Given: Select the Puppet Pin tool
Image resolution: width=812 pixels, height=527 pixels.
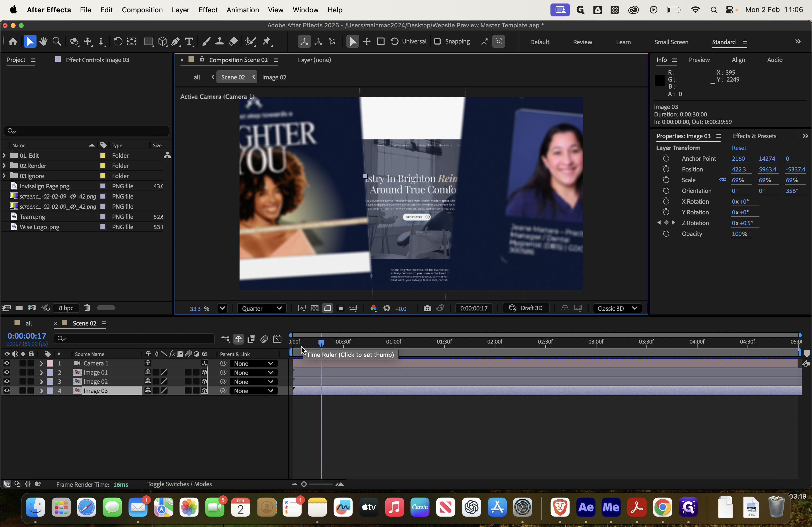Looking at the screenshot, I should pos(267,42).
